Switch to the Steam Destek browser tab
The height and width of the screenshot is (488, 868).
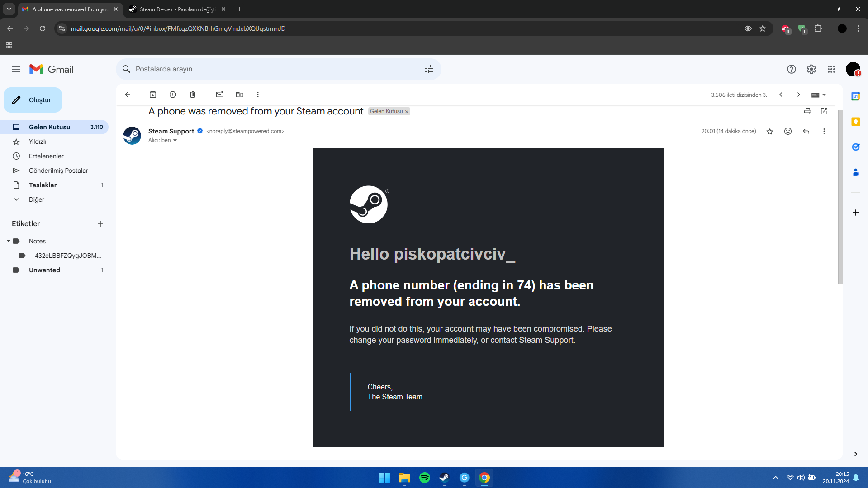pos(176,9)
